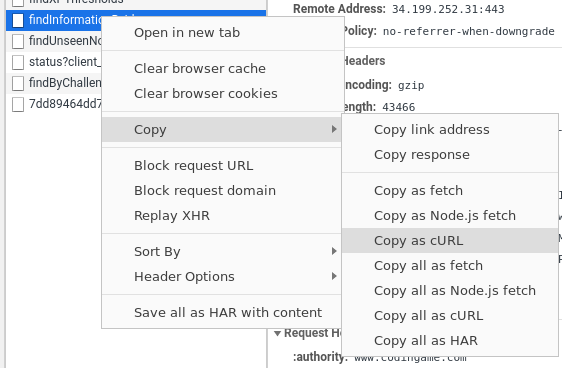Select Replay XHR
Viewport: 562px width, 368px height.
[x=222, y=216]
